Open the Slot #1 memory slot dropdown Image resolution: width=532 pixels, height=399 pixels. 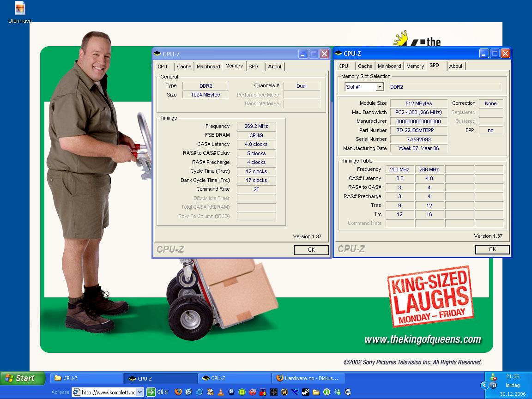(380, 87)
